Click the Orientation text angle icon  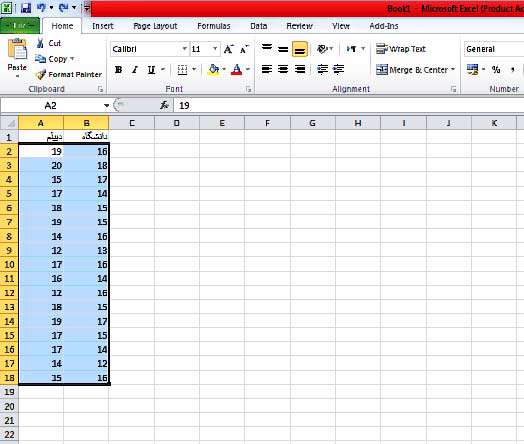(x=322, y=49)
